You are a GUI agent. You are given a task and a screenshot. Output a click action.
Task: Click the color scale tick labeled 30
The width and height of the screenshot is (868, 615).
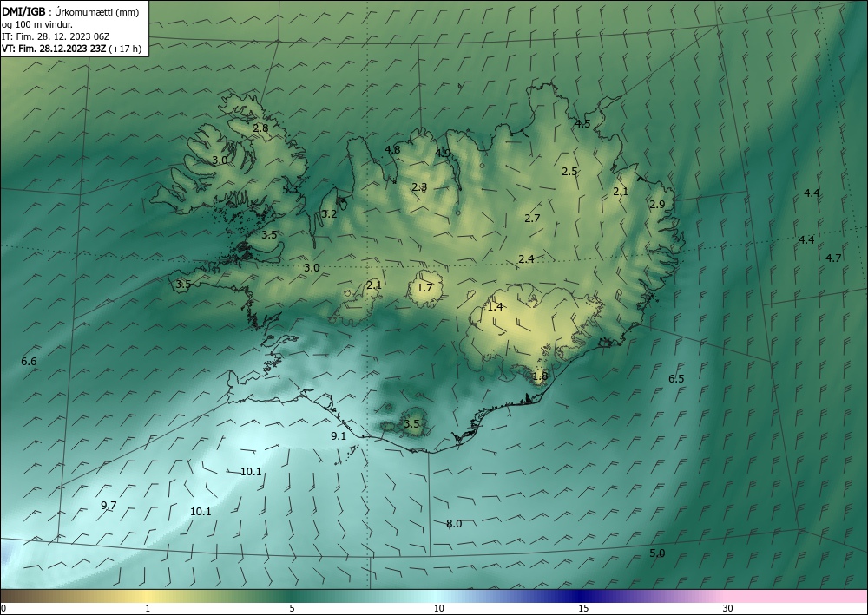727,609
